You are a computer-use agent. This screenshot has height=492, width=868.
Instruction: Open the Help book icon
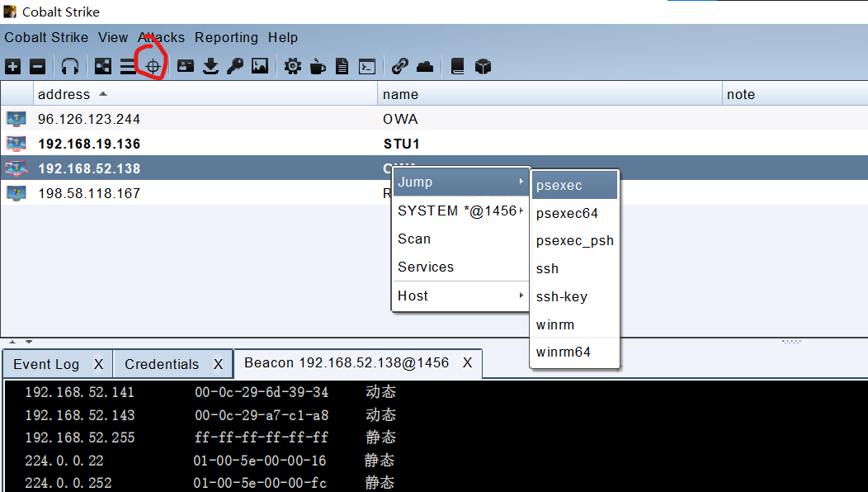click(x=458, y=67)
